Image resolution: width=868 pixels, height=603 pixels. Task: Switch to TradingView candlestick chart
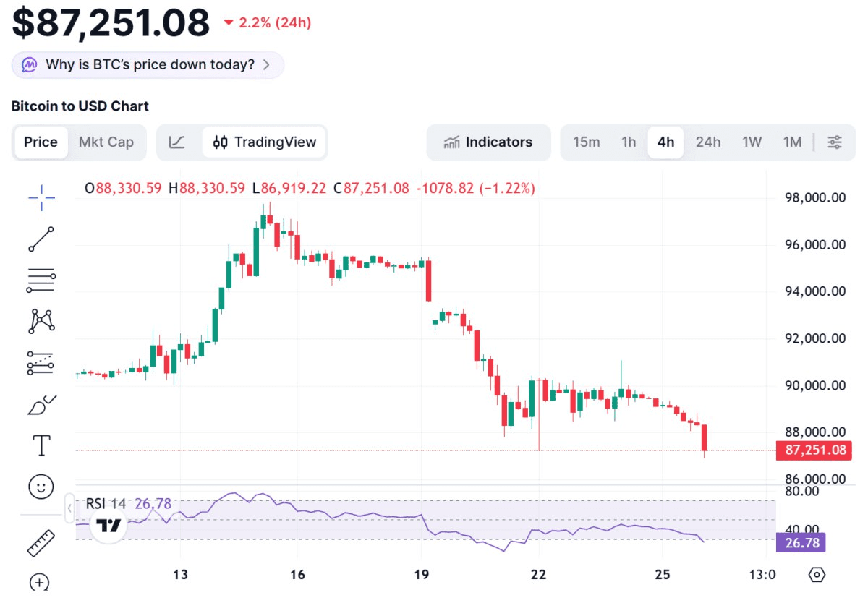click(x=265, y=142)
